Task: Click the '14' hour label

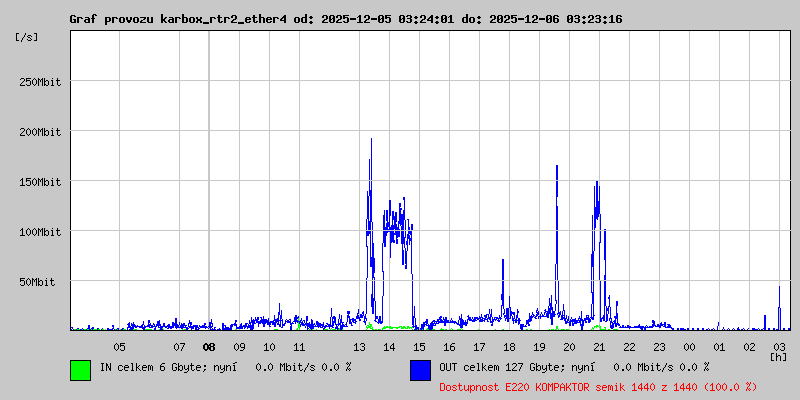Action: coord(389,347)
